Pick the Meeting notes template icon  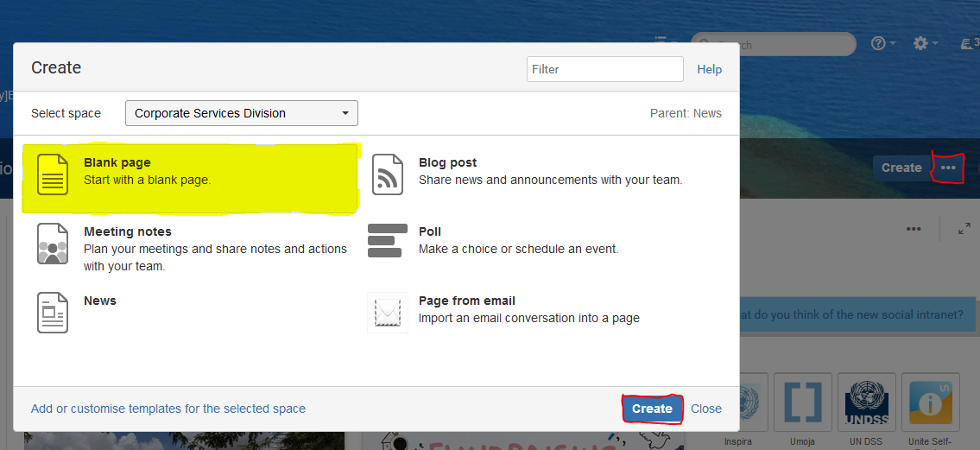coord(53,243)
